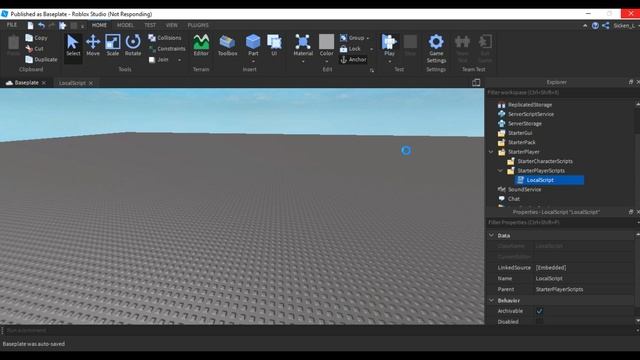Collapse the Data properties section
The image size is (640, 360).
(491, 236)
